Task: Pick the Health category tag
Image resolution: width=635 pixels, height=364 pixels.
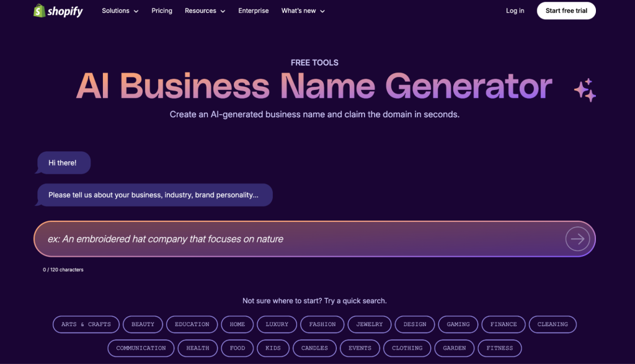Action: coord(198,348)
